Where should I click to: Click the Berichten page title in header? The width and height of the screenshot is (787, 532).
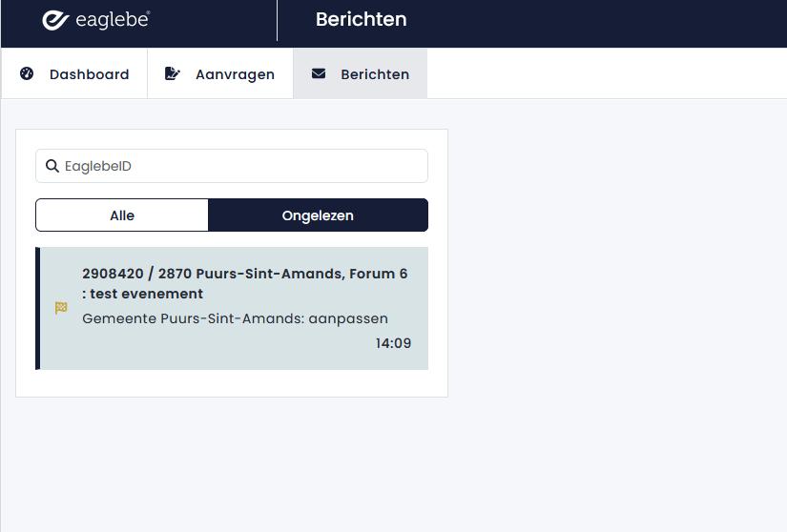pos(361,19)
